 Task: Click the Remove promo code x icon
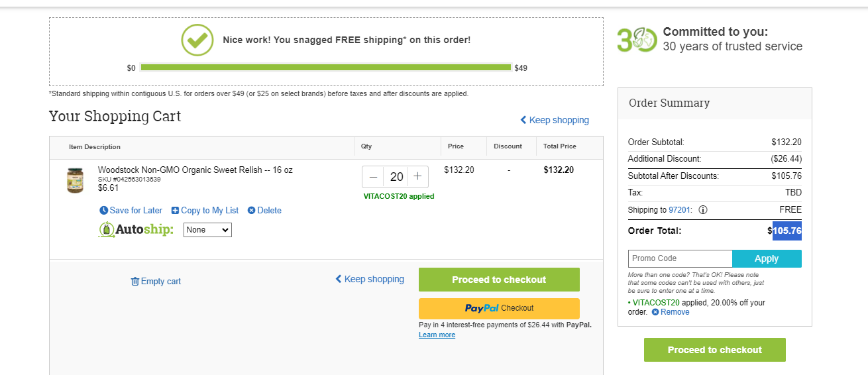tap(655, 312)
